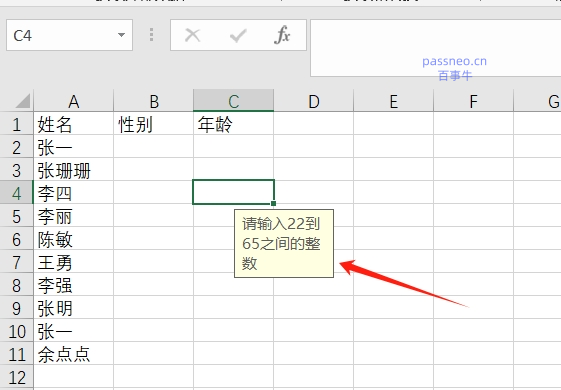
Task: Click cell containing 李四
Action: (74, 193)
